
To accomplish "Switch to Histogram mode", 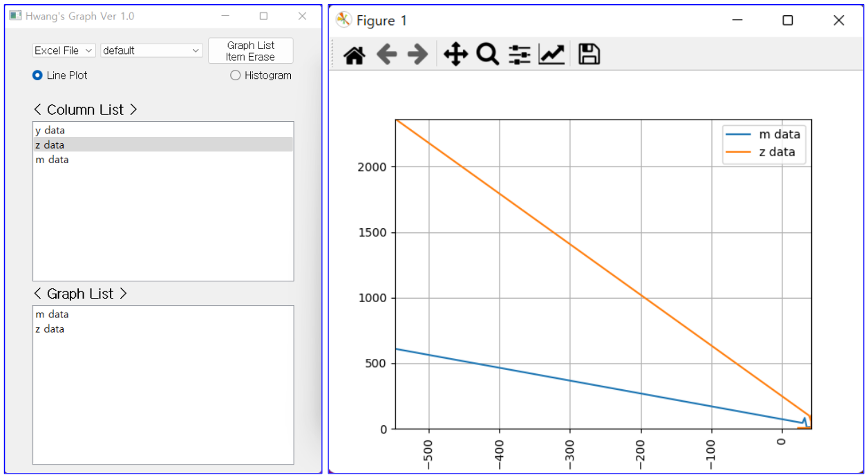I will pos(235,75).
